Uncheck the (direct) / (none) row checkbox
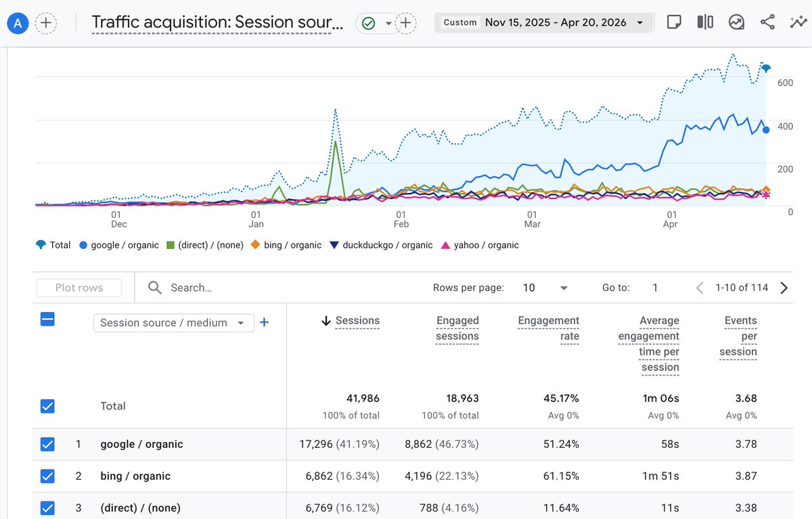 point(47,508)
